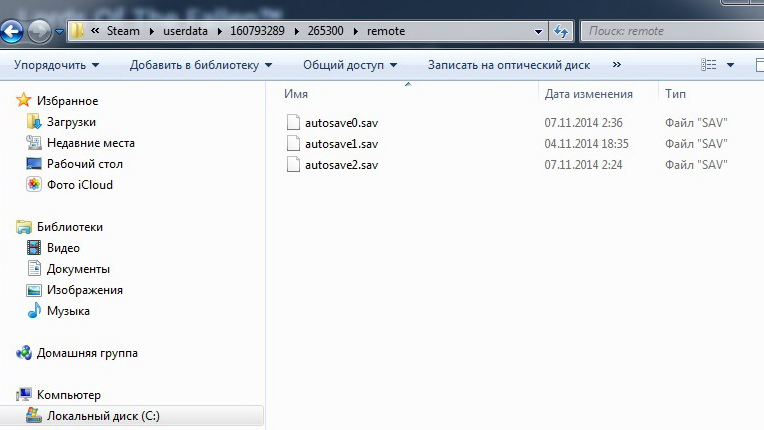Sort files by Дата изменения column

click(588, 94)
